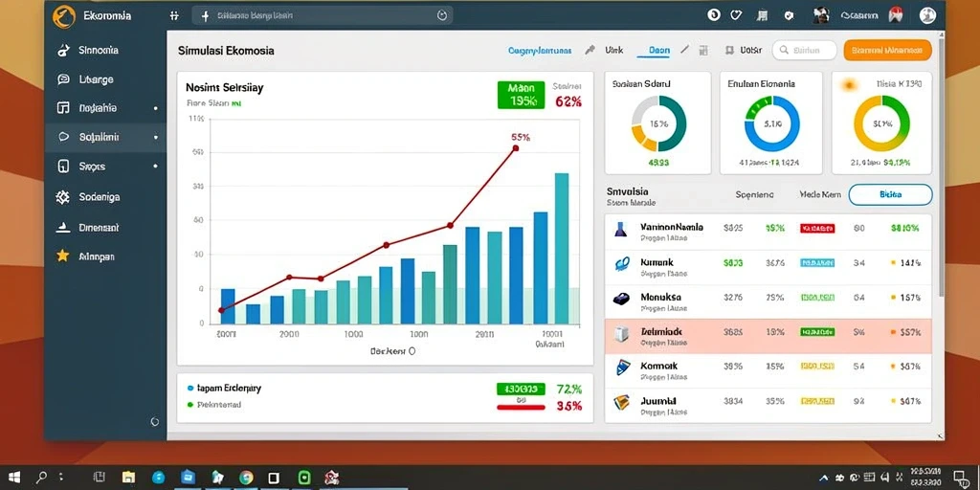Click the orange button at top right
This screenshot has width=980, height=490.
click(887, 50)
